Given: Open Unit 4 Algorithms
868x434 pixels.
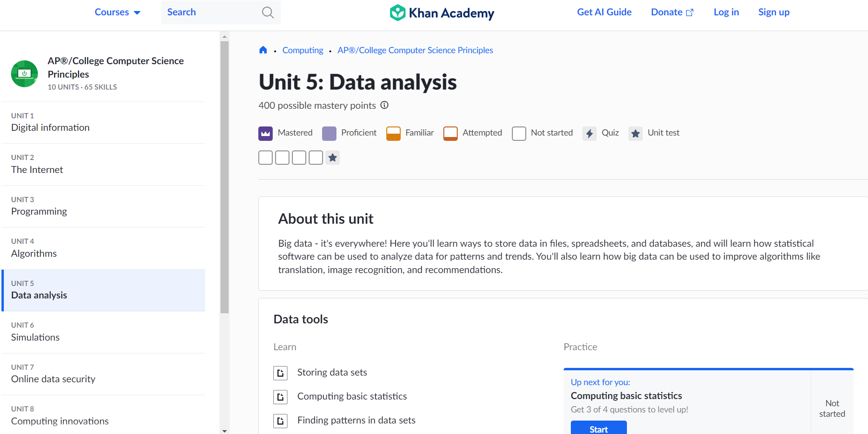Looking at the screenshot, I should [x=104, y=248].
